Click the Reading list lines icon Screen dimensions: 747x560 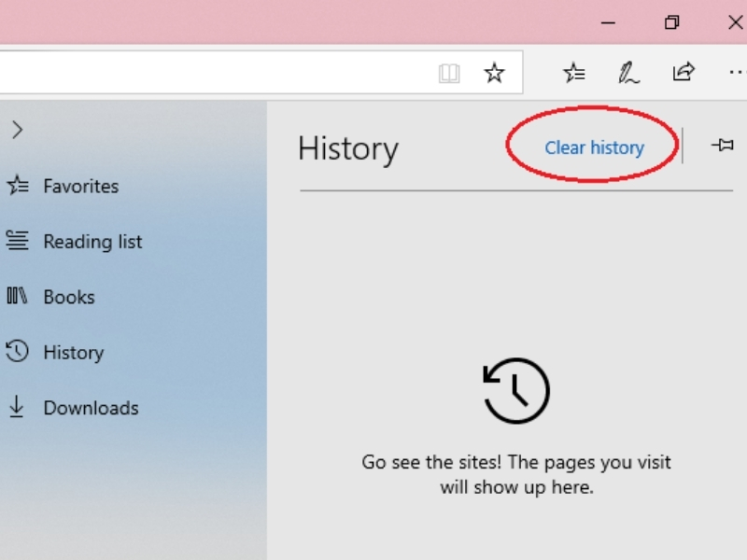click(x=17, y=241)
